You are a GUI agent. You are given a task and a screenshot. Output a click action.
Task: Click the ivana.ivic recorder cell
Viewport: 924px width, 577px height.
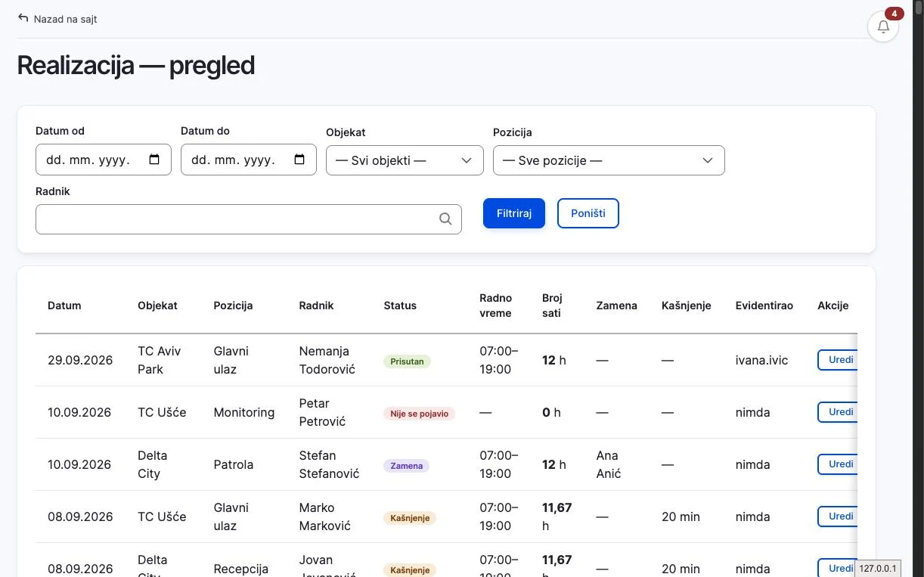(x=762, y=360)
